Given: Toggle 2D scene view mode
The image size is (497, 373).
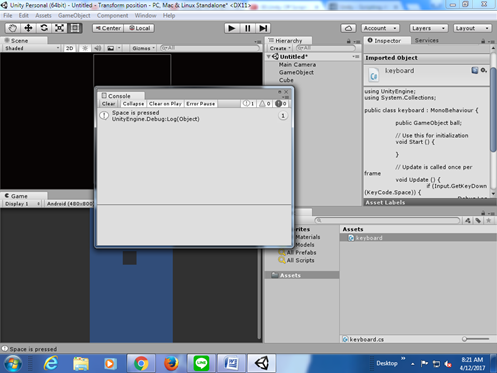Looking at the screenshot, I should click(x=70, y=48).
